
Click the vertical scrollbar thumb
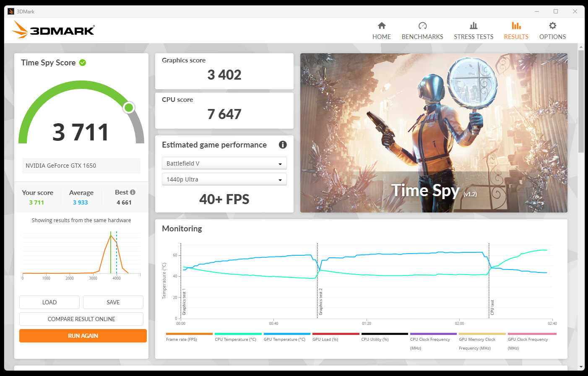coord(581,101)
